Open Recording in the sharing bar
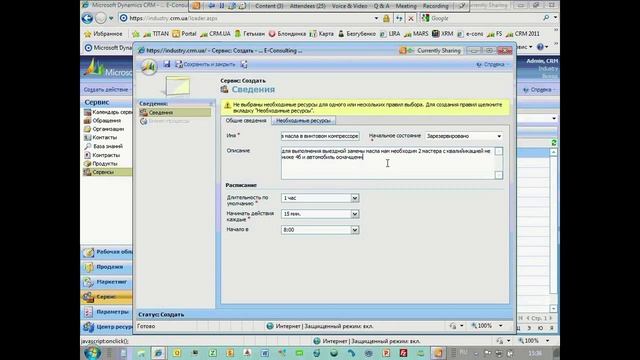Viewport: 640px width, 360px height. coord(436,6)
